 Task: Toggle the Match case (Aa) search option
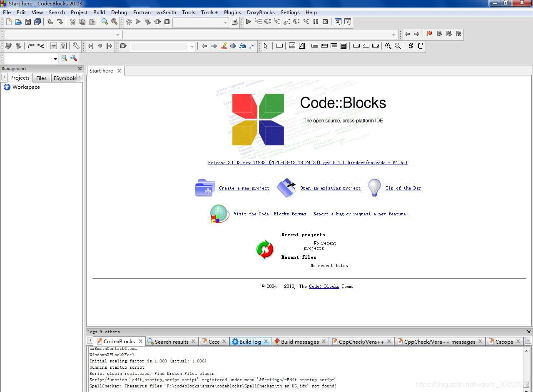coord(243,46)
